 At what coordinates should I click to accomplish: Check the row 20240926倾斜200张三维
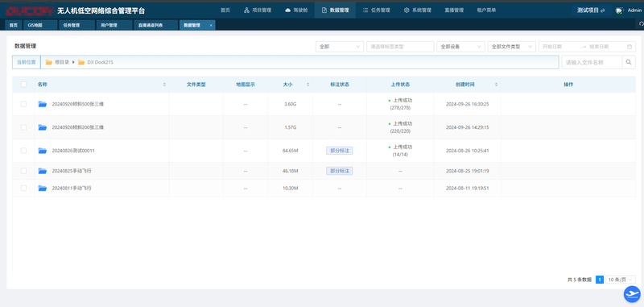coord(23,127)
